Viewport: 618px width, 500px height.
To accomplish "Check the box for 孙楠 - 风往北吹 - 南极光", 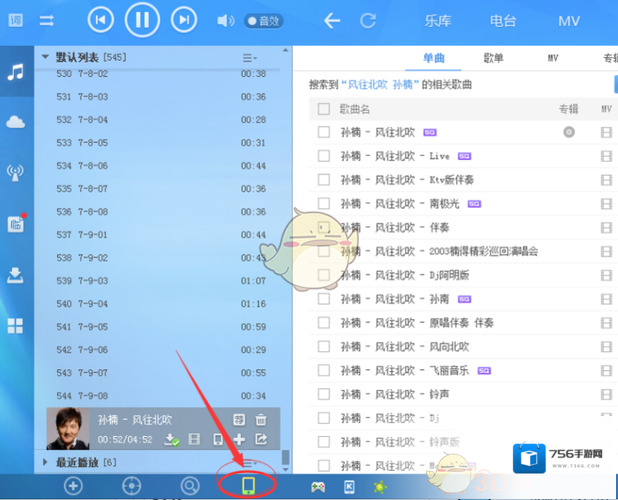I will pos(323,204).
